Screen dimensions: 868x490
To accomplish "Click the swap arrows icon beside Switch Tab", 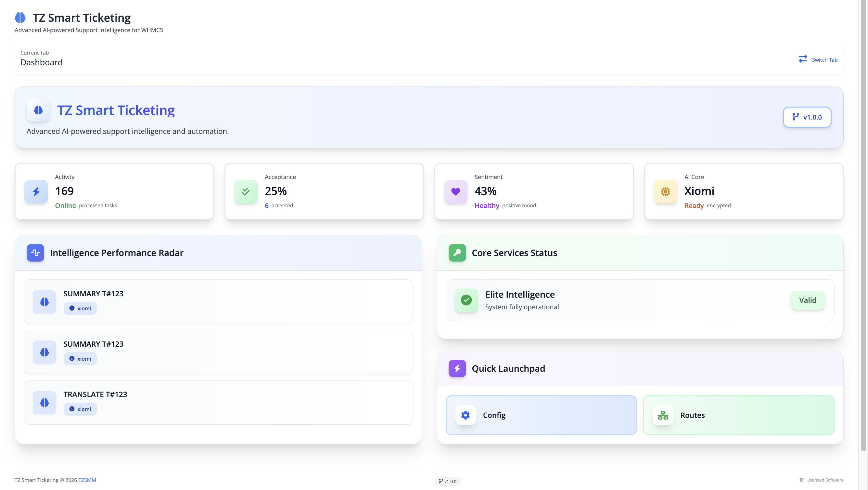I will [x=803, y=59].
